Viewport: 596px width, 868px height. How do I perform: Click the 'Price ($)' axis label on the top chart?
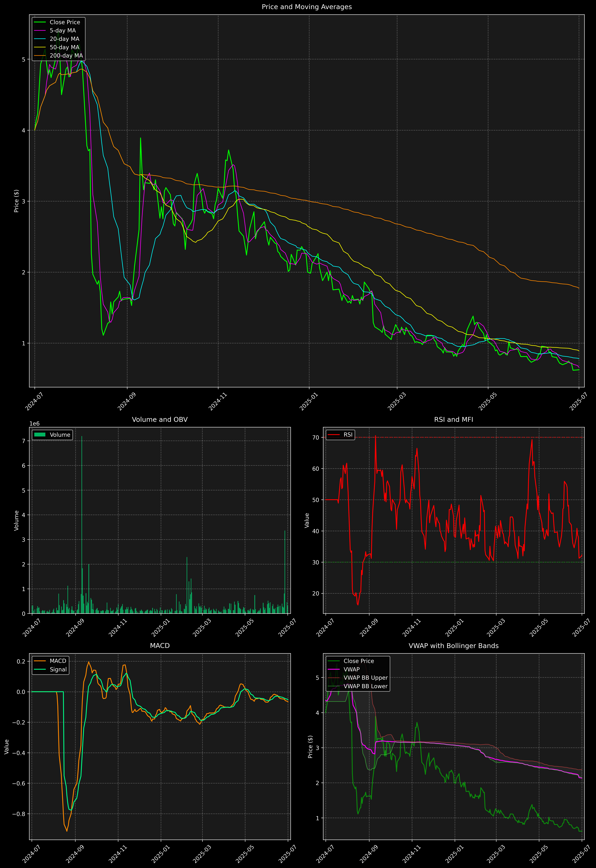tap(16, 201)
